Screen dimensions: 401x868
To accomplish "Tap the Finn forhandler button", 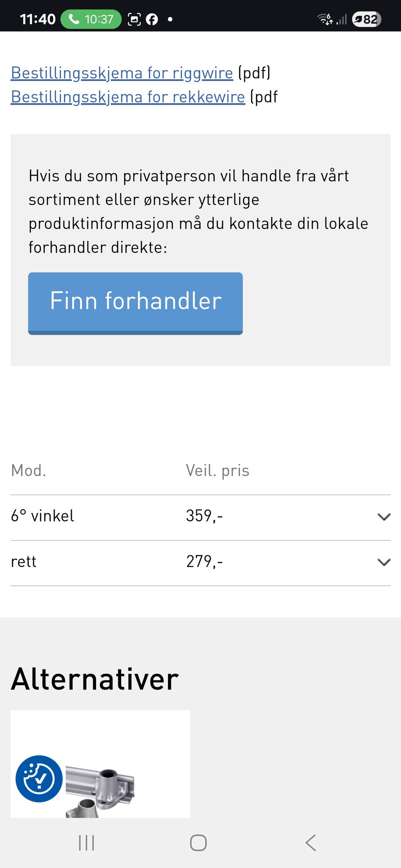I will tap(135, 303).
